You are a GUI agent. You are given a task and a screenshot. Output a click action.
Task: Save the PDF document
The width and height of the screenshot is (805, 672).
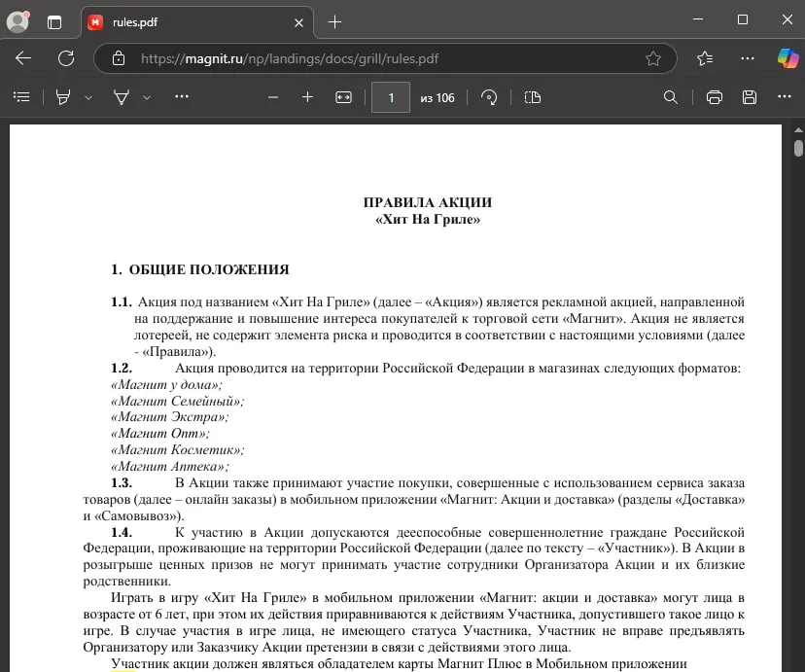tap(750, 97)
